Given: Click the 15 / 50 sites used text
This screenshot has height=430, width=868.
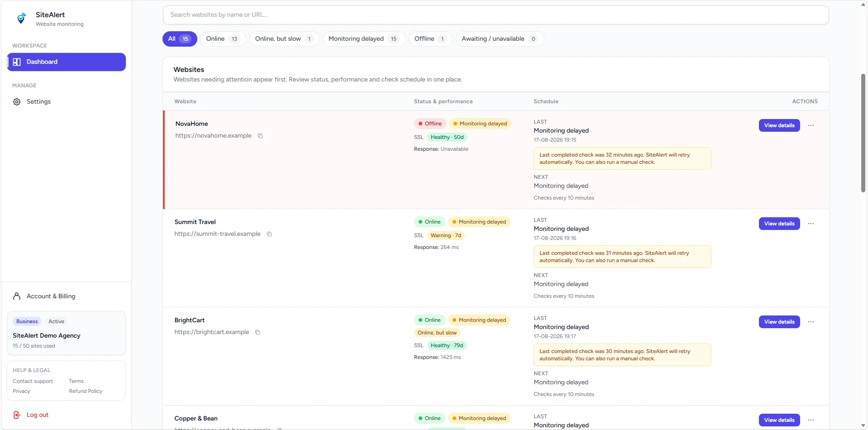Looking at the screenshot, I should point(34,346).
